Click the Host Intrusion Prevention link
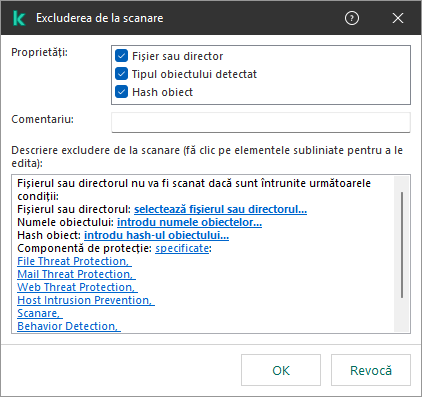 click(86, 300)
